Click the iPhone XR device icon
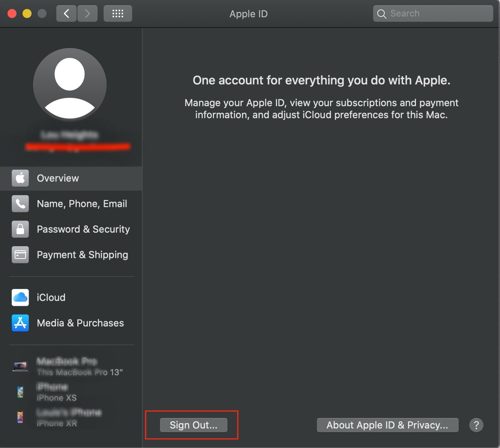Image resolution: width=500 pixels, height=448 pixels. (x=20, y=417)
